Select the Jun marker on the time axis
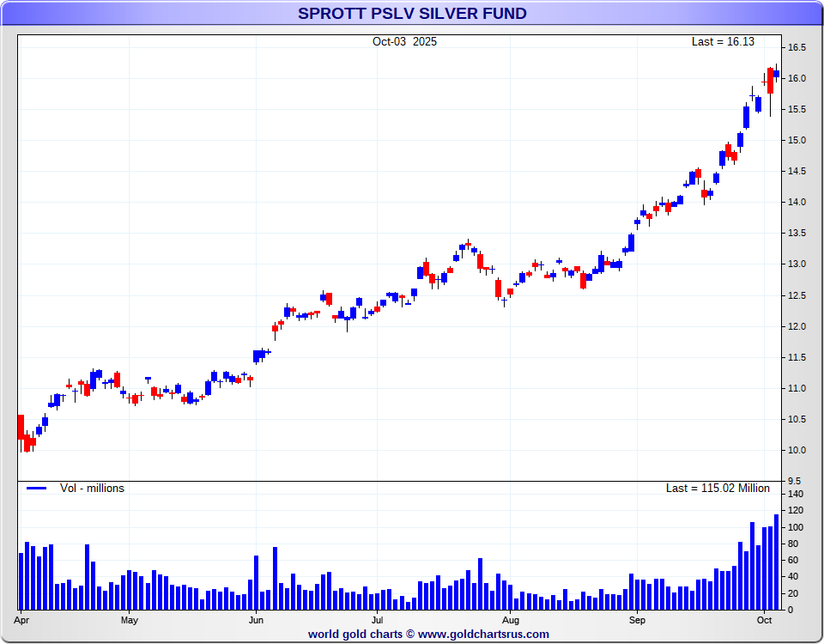Viewport: 824px width, 644px height. 256,619
